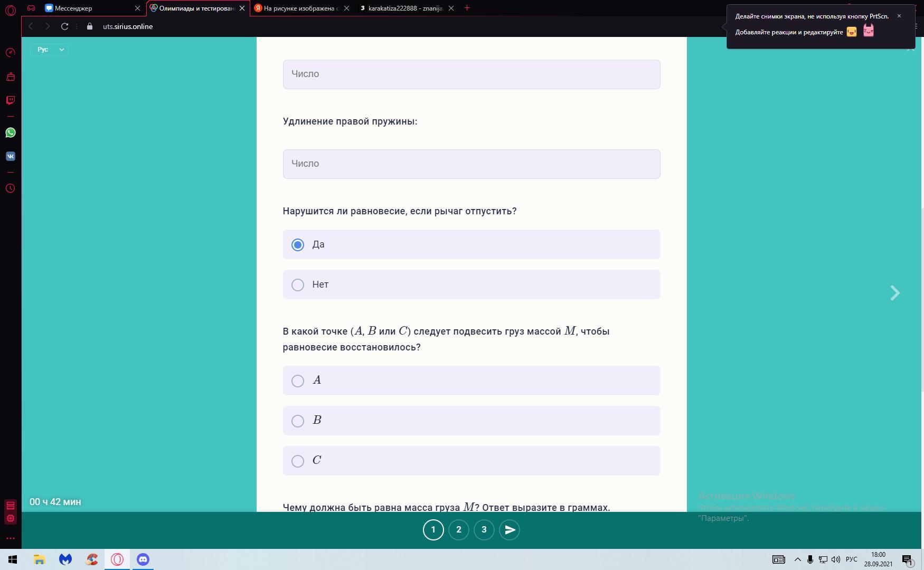
Task: Go to task page 1
Action: 433,530
